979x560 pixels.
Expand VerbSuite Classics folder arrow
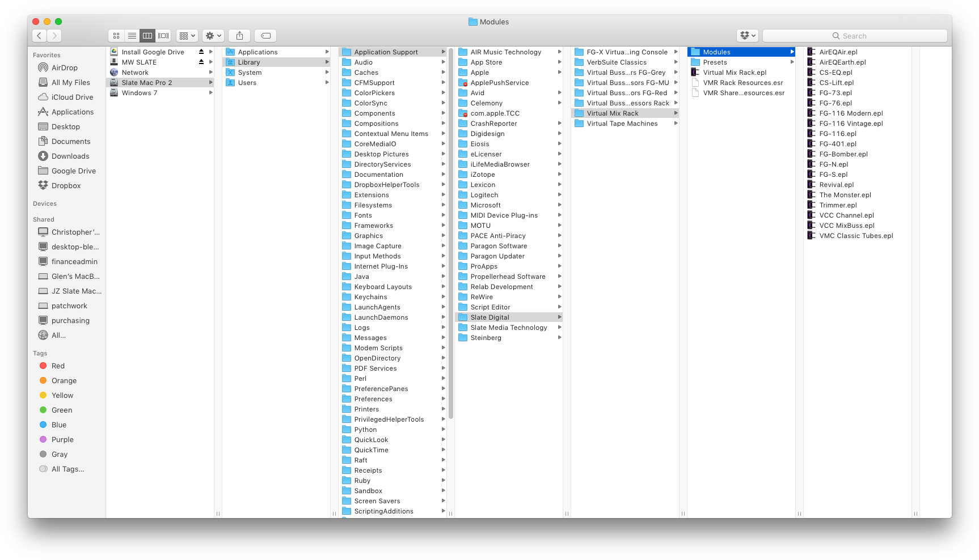click(676, 62)
